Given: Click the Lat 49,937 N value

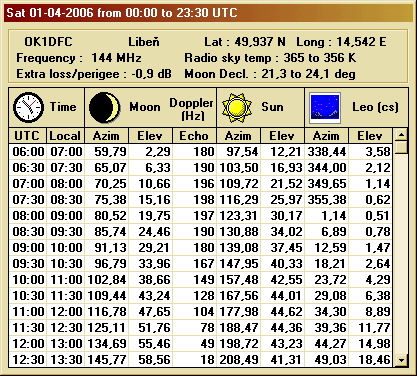Looking at the screenshot, I should [260, 42].
